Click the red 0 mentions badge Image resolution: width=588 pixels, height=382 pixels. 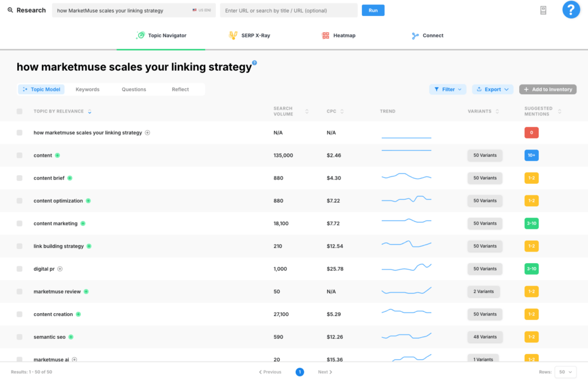point(531,133)
